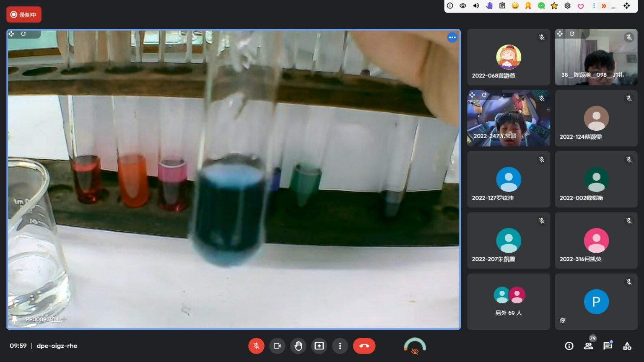Expand the orange double-chevron in extension toolbar
Image resolution: width=644 pixels, height=362 pixels.
pos(604,6)
